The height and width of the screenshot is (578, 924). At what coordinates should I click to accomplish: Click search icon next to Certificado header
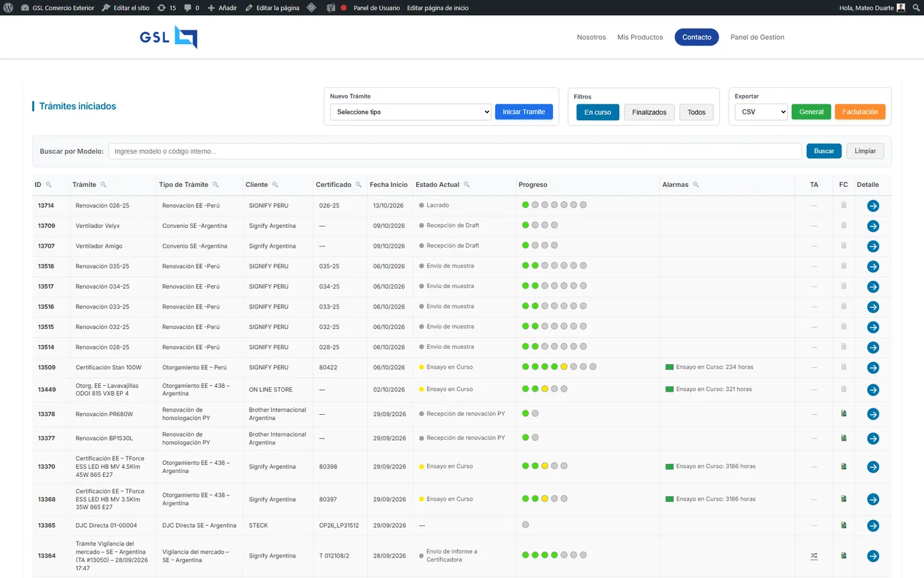tap(358, 185)
